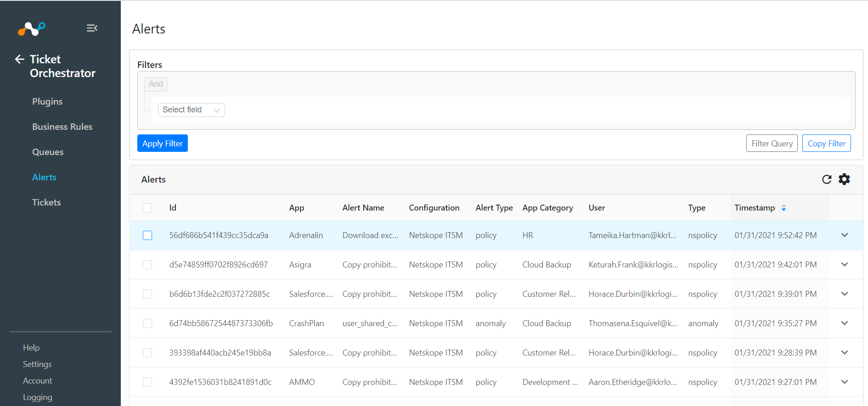Expand the Adrenalin alert row details
868x406 pixels.
pyautogui.click(x=845, y=235)
